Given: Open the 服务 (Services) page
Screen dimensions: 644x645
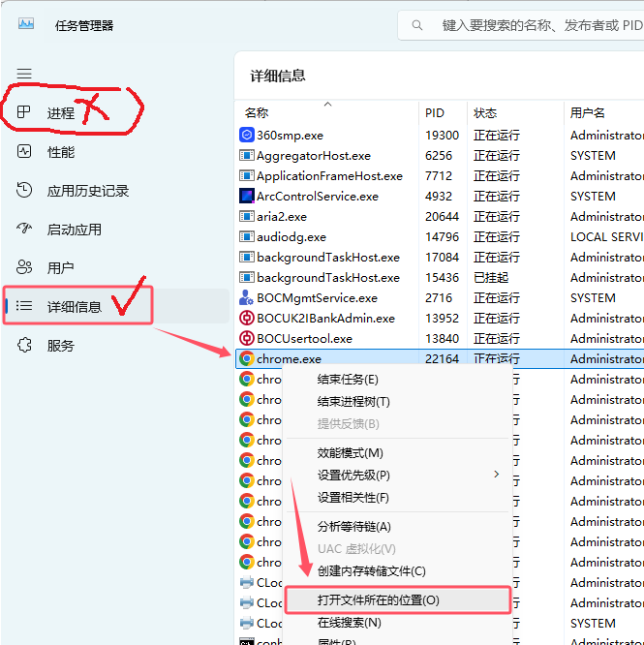Looking at the screenshot, I should pyautogui.click(x=60, y=346).
